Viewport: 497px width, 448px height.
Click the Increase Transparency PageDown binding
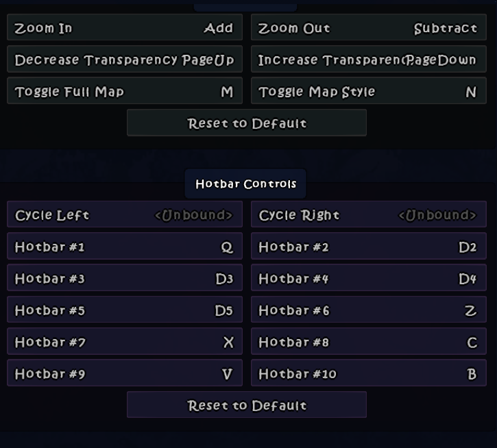[x=368, y=60]
